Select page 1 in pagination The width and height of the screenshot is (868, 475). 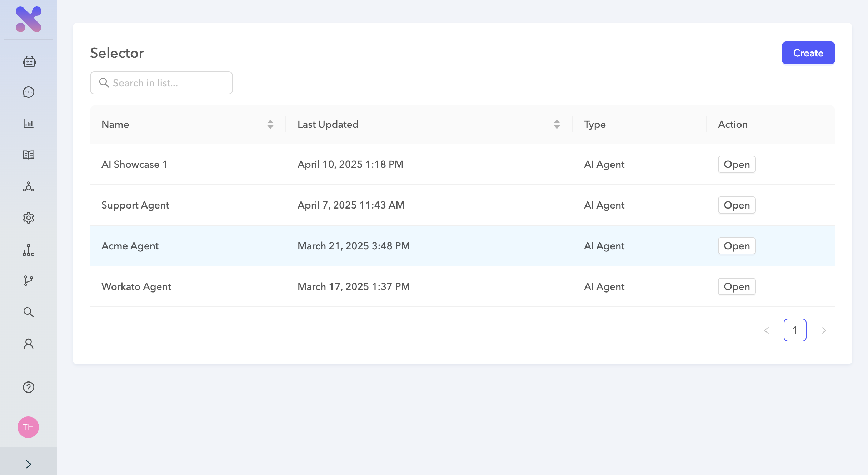(795, 330)
